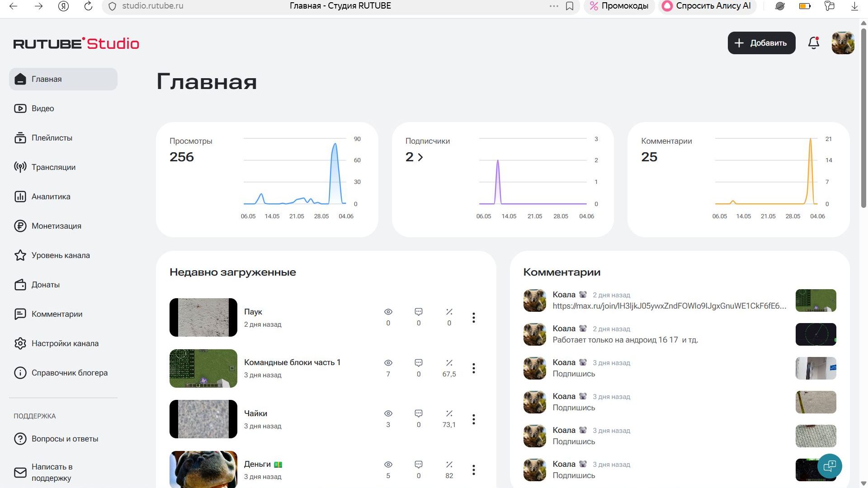868x488 pixels.
Task: Open the notifications bell
Action: [x=814, y=43]
